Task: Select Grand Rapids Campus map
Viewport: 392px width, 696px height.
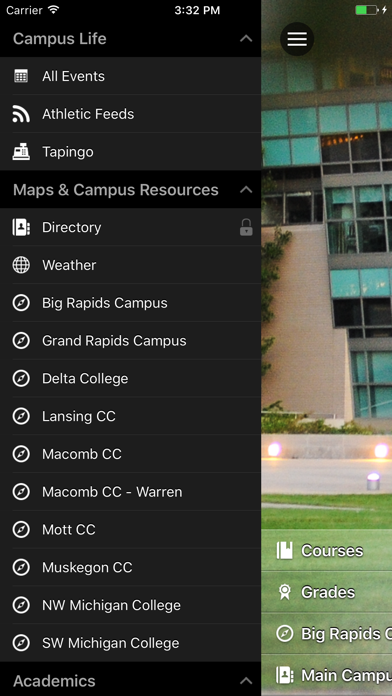Action: pyautogui.click(x=131, y=341)
